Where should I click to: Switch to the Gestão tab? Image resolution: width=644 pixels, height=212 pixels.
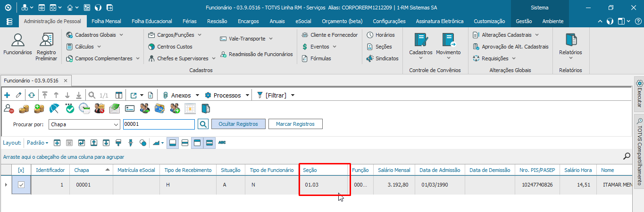tap(524, 21)
